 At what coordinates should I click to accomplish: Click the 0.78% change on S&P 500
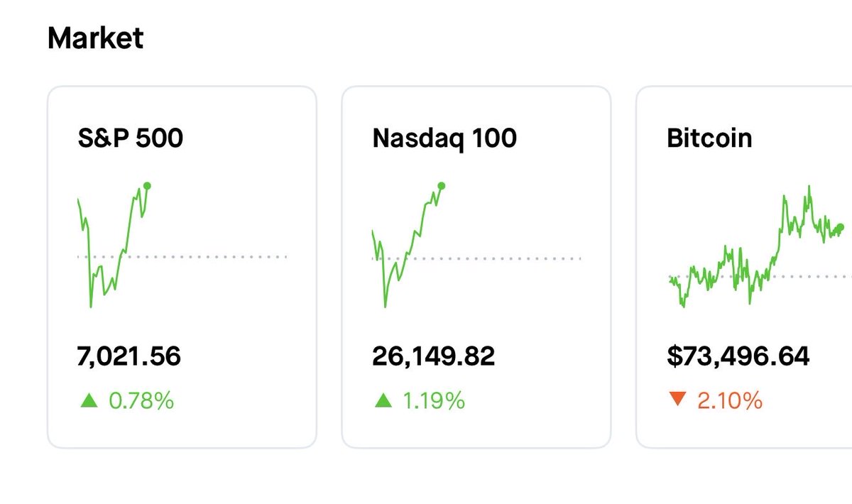coord(141,401)
